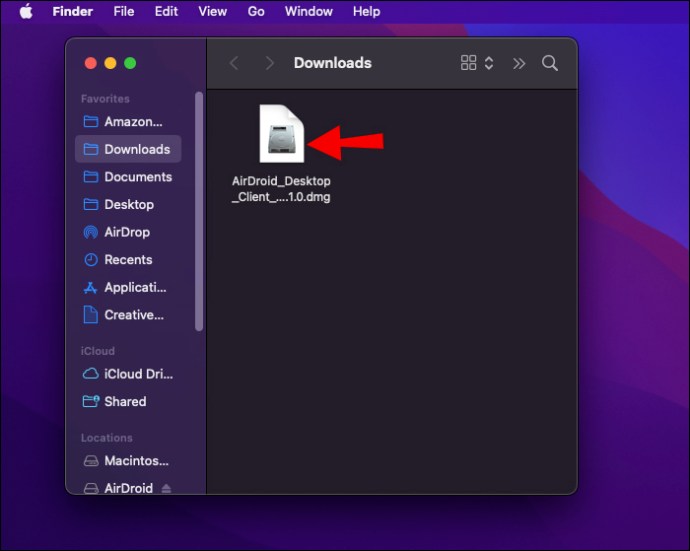Open Shared in the sidebar
This screenshot has height=551, width=690.
[x=128, y=401]
